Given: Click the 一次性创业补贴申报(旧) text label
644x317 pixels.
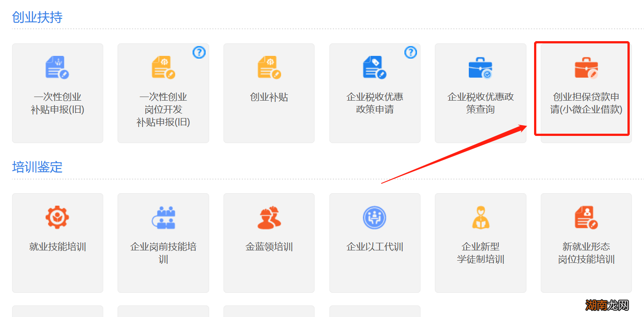Looking at the screenshot, I should tap(57, 102).
